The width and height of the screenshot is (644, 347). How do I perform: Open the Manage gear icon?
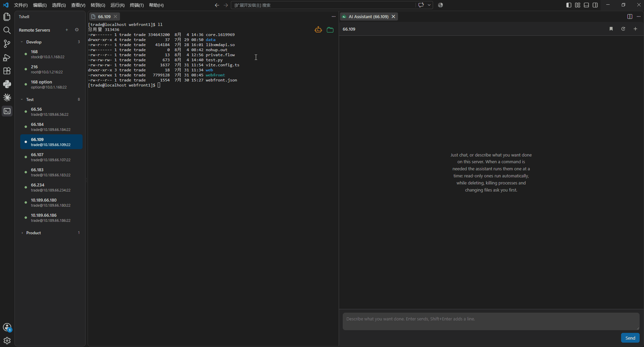(7, 341)
